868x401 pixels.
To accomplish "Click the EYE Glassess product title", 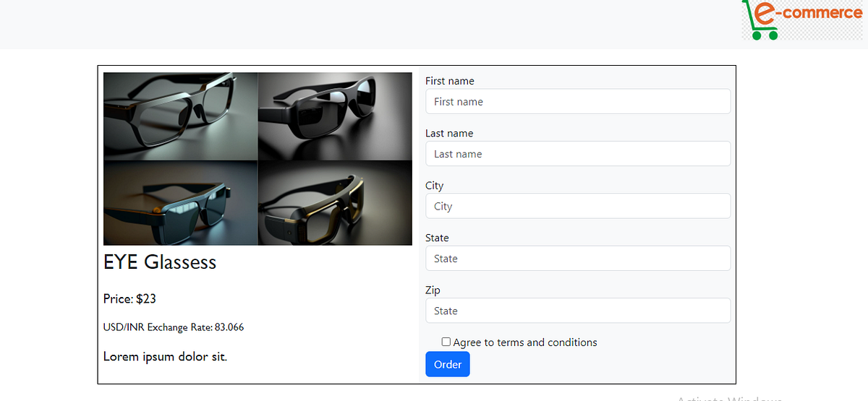I will 160,262.
